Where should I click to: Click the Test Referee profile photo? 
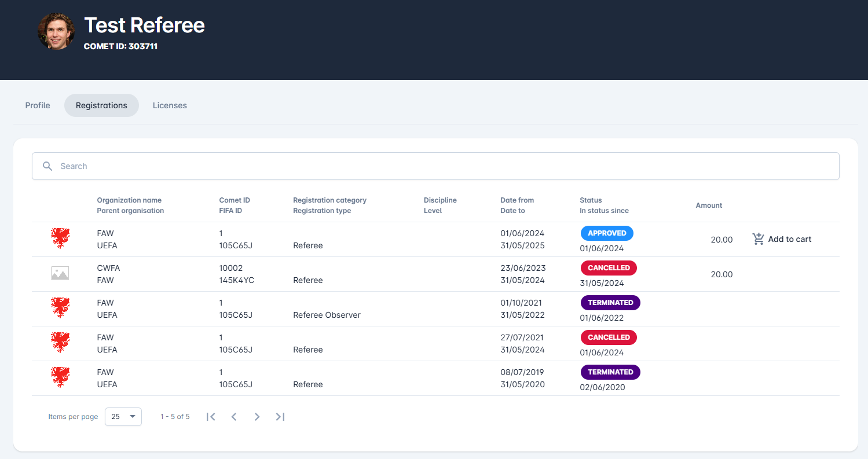[56, 31]
